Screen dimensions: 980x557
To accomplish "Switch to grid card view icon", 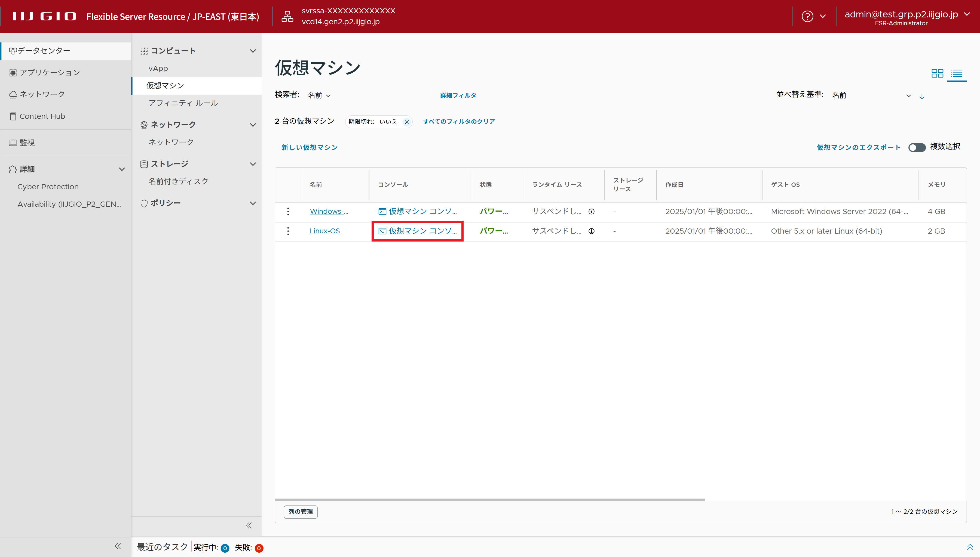I will tap(937, 73).
